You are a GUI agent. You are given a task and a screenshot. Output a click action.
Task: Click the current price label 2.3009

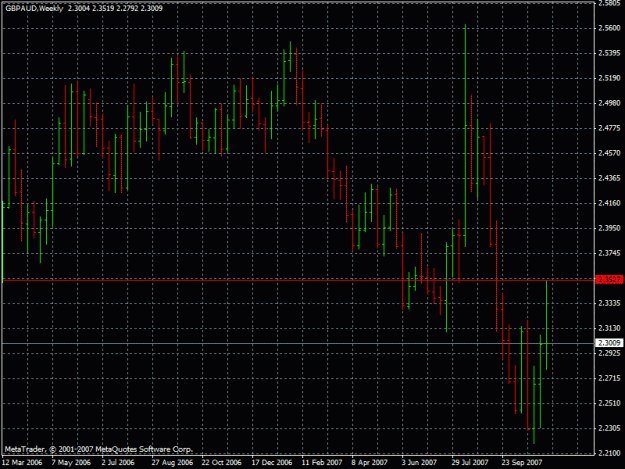tap(609, 343)
